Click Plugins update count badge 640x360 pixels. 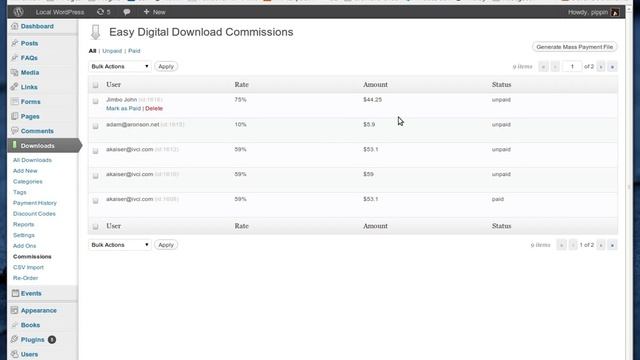coord(52,340)
